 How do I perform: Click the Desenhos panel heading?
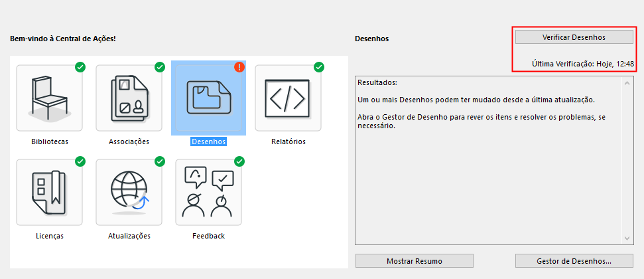pos(371,39)
